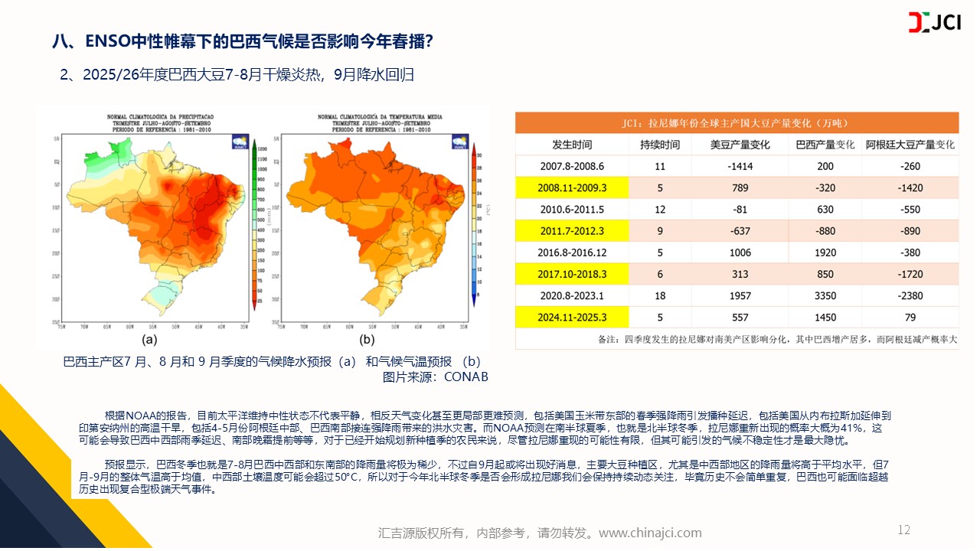Open the www.chinajci.com link in footer
This screenshot has height=551, width=980.
pos(650,533)
